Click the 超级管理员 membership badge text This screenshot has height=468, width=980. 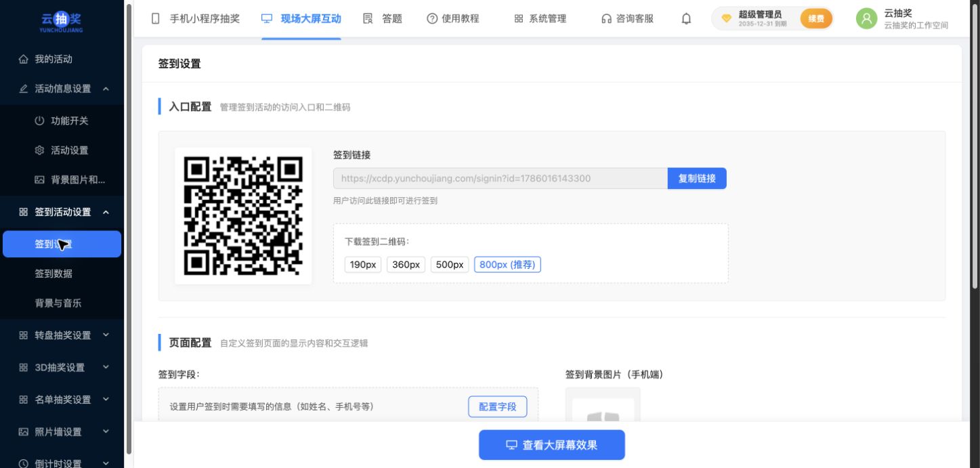coord(760,14)
